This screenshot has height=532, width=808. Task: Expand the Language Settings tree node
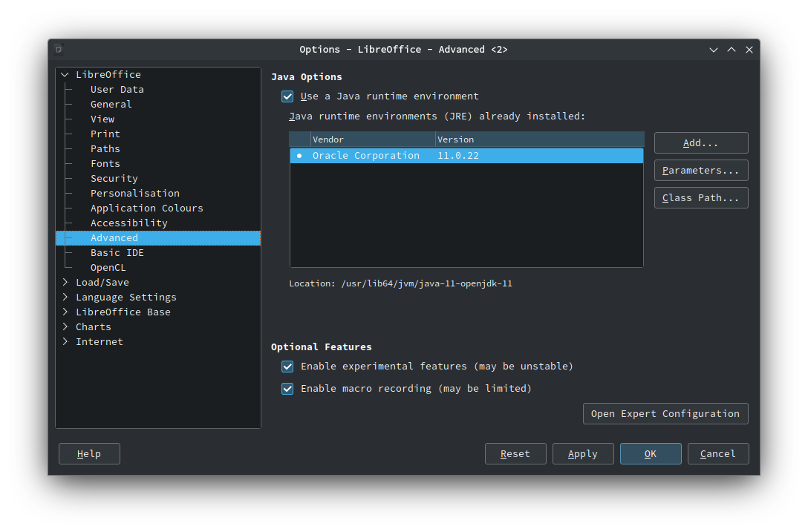click(x=65, y=297)
